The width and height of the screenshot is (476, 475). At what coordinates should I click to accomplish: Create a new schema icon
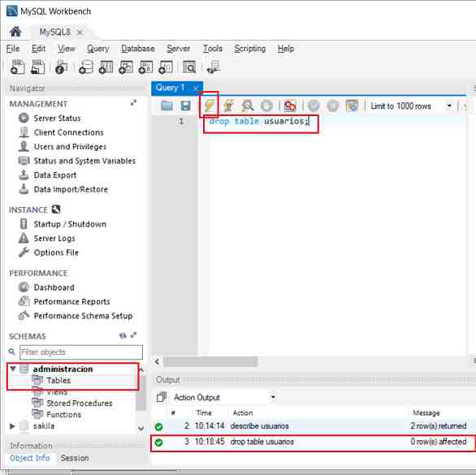click(x=86, y=67)
